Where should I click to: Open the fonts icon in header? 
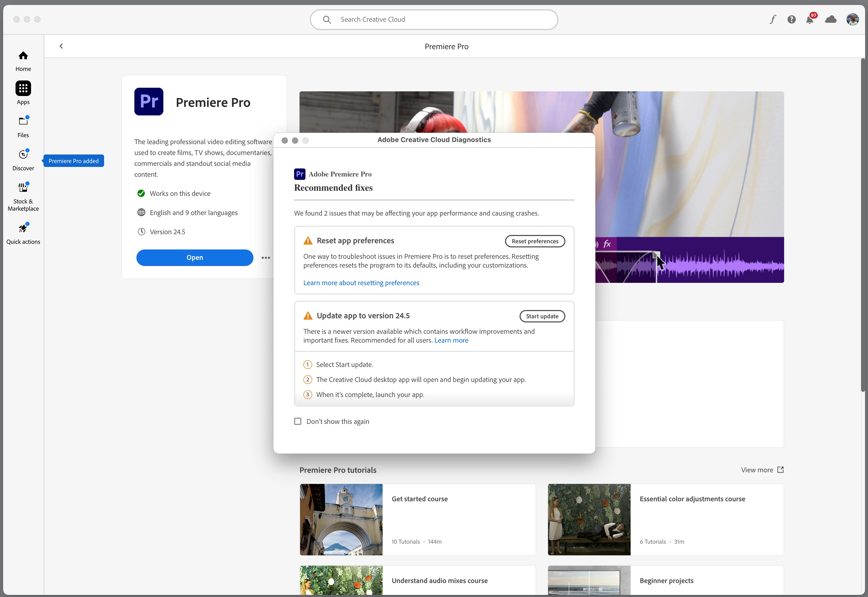773,19
